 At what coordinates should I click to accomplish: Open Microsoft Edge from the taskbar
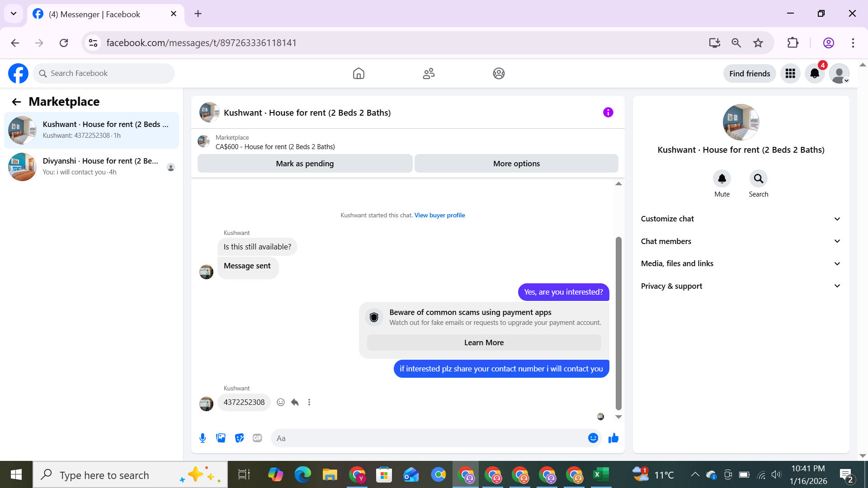302,475
